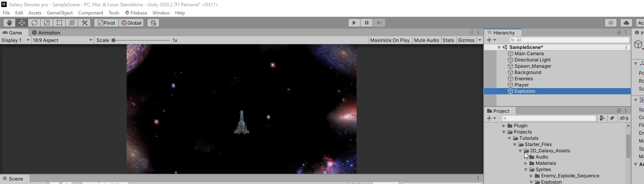Adjust the Game view Scale slider
Image resolution: width=644 pixels, height=184 pixels.
[142, 40]
